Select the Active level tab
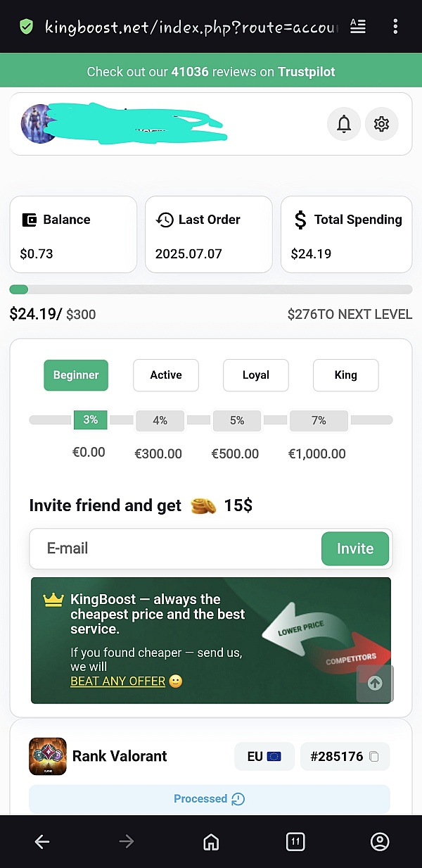The image size is (422, 868). (x=166, y=375)
